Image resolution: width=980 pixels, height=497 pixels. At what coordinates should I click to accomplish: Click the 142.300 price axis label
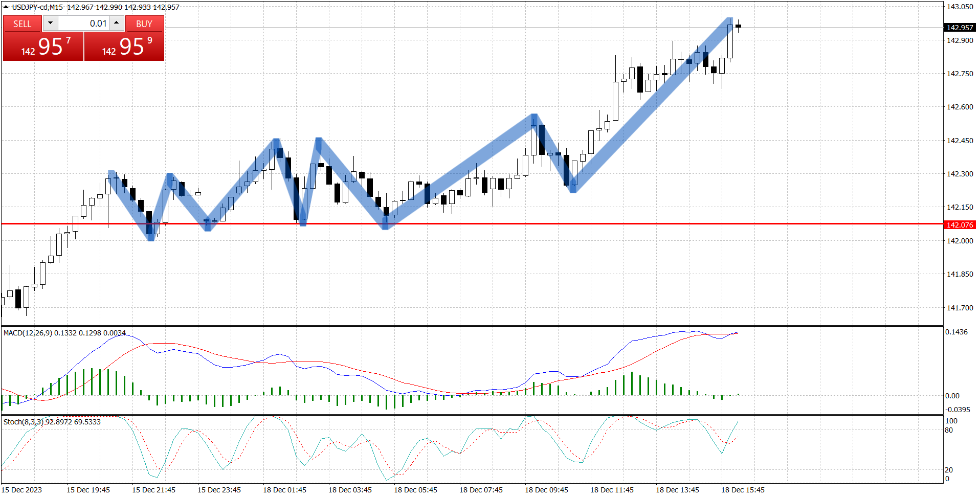pos(960,174)
